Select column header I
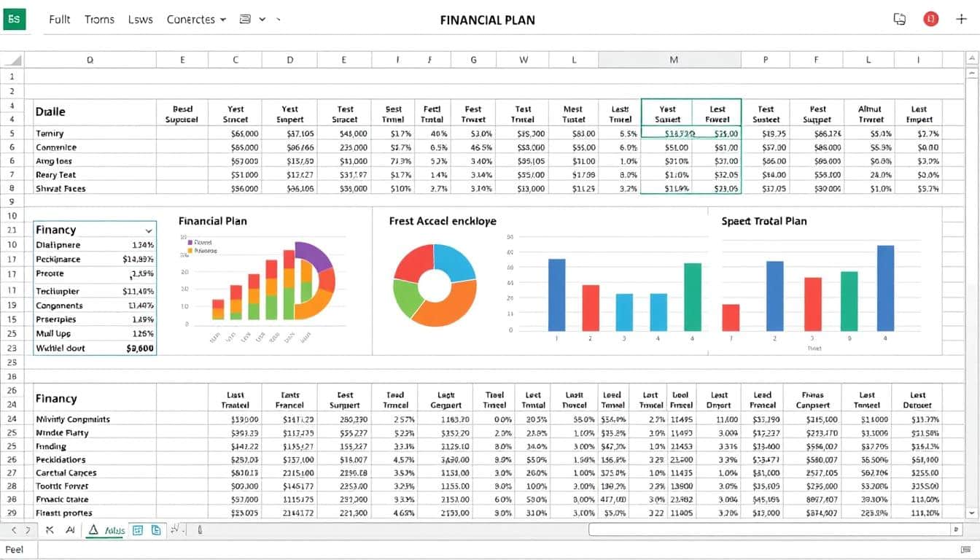The width and height of the screenshot is (980, 560). [919, 61]
